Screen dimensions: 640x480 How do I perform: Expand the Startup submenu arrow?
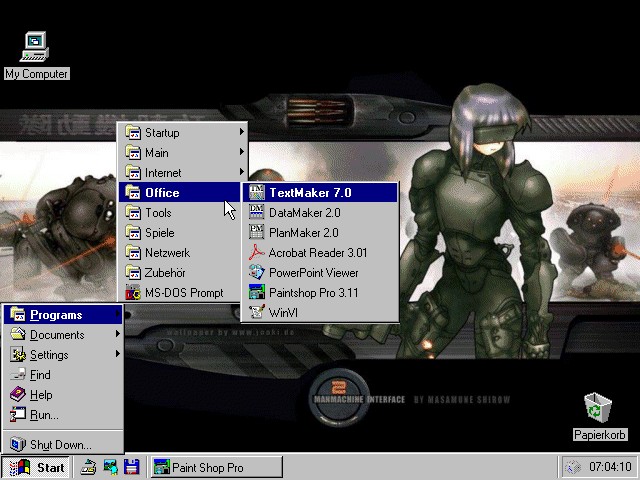tap(242, 132)
